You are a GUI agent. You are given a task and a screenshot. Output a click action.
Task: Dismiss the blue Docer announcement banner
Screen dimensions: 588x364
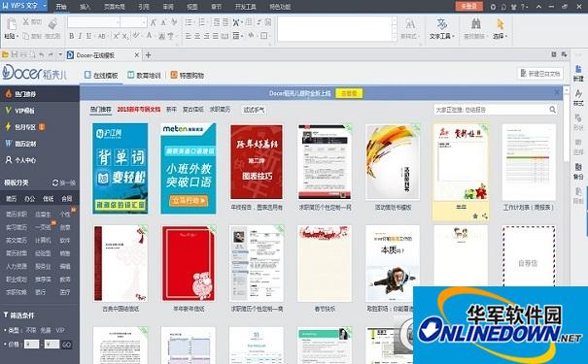pyautogui.click(x=557, y=92)
